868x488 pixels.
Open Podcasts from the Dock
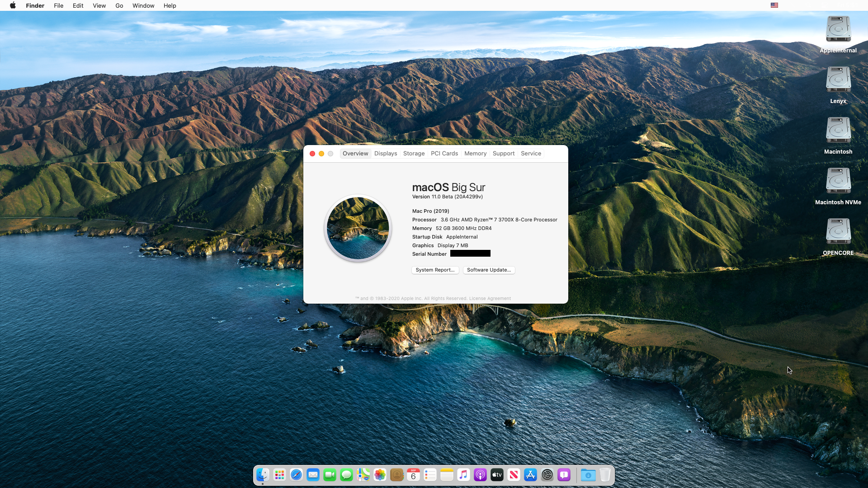click(x=480, y=475)
